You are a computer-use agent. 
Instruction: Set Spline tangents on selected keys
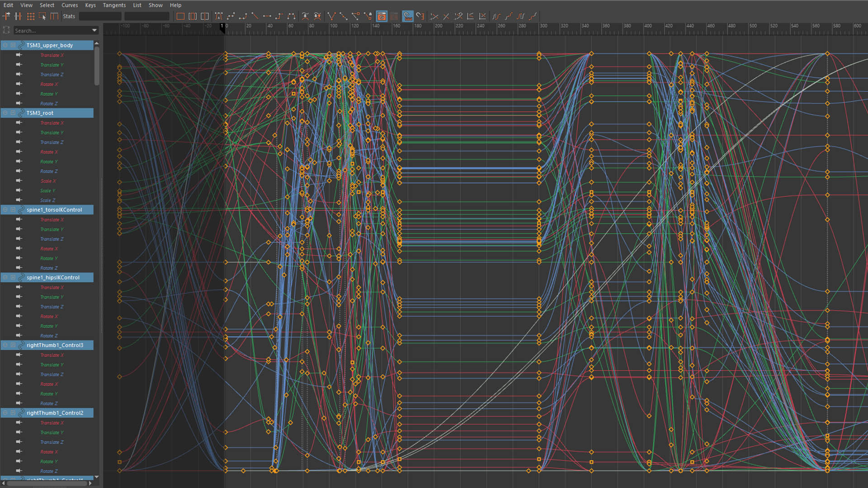(231, 16)
